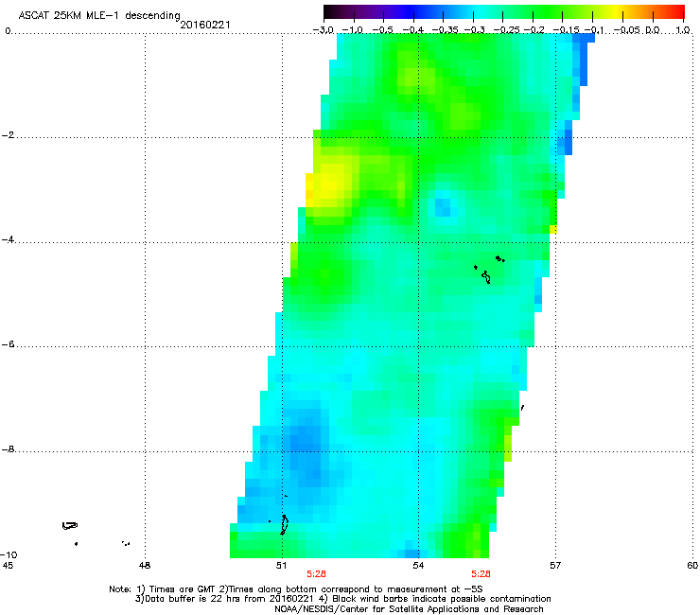Click the color bar label -0.25

(506, 30)
